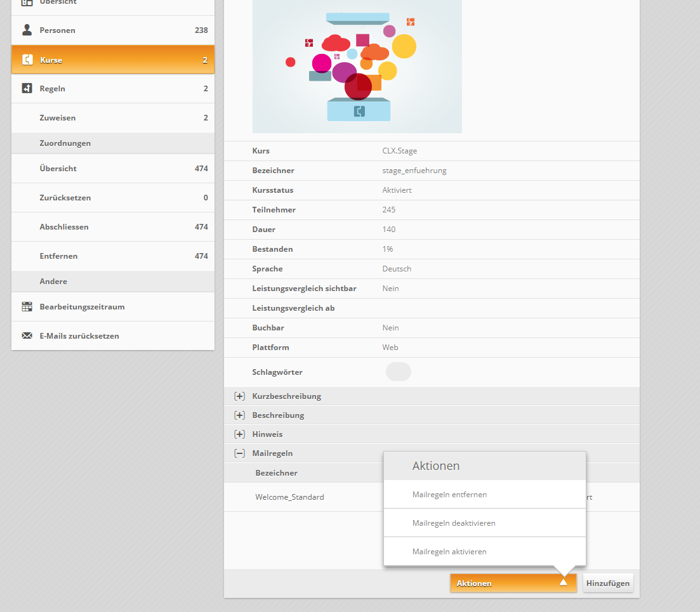700x612 pixels.
Task: Close the Aktionen dropdown button
Action: 513,583
